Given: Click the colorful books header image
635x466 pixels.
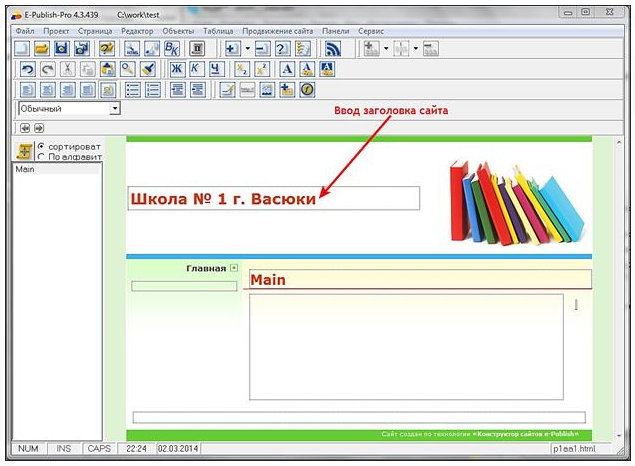Looking at the screenshot, I should pos(517,202).
